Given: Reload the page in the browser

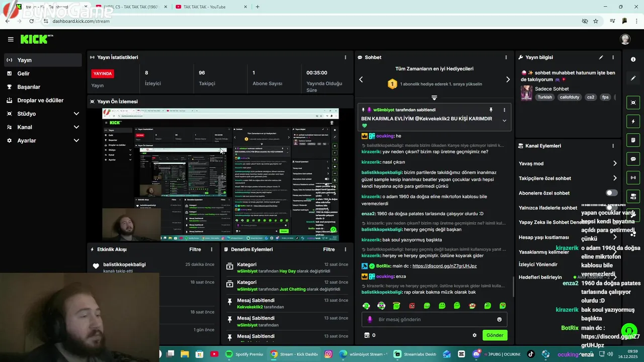Looking at the screenshot, I should (x=31, y=21).
